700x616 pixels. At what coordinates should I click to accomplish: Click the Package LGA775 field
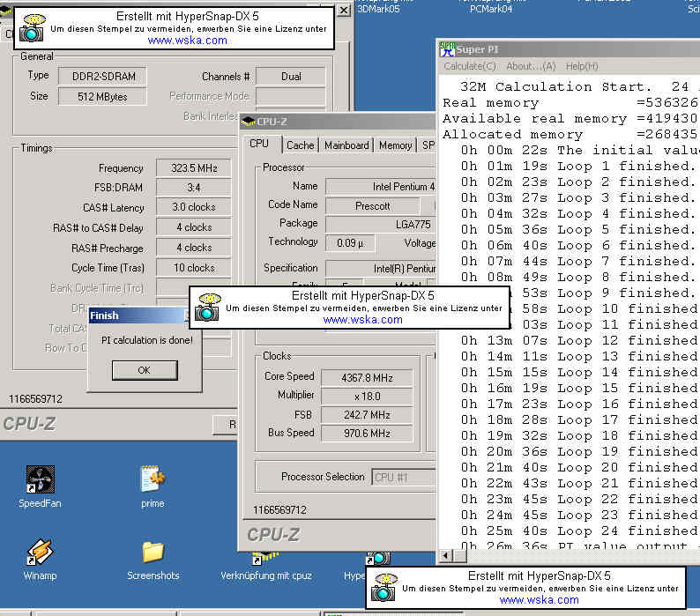point(381,224)
